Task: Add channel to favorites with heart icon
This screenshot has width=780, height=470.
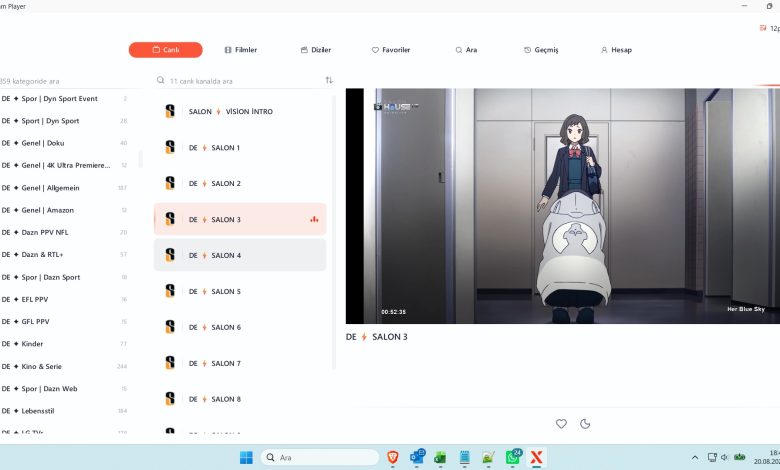Action: point(561,424)
